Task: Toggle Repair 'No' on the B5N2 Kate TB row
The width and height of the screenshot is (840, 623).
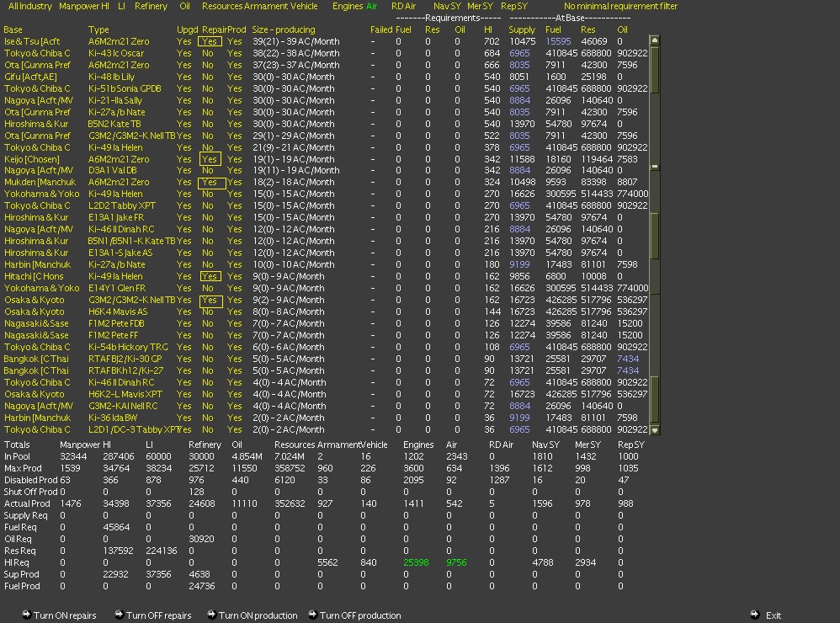Action: tap(208, 124)
